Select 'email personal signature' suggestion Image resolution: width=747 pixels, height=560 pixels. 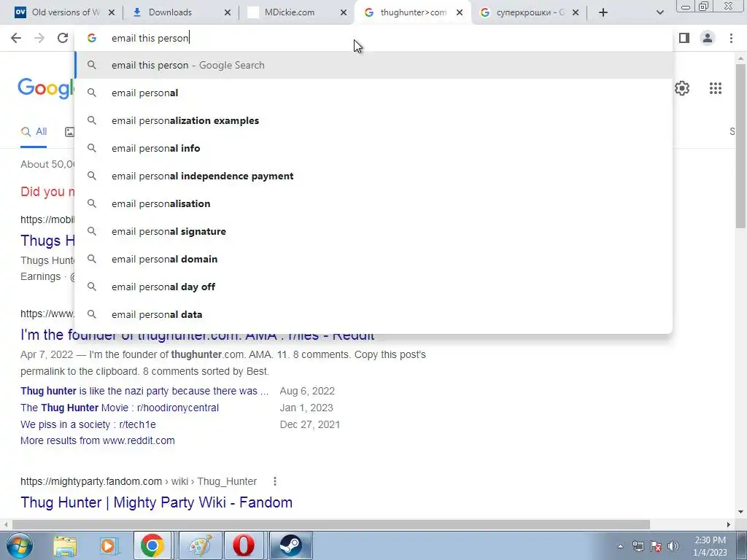[x=373, y=231]
